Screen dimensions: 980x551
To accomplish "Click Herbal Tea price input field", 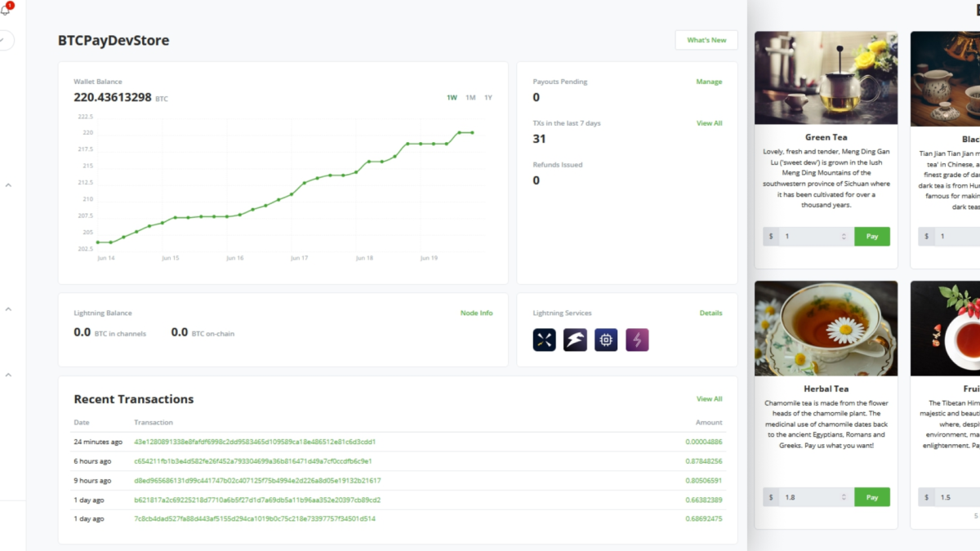I will pyautogui.click(x=817, y=497).
